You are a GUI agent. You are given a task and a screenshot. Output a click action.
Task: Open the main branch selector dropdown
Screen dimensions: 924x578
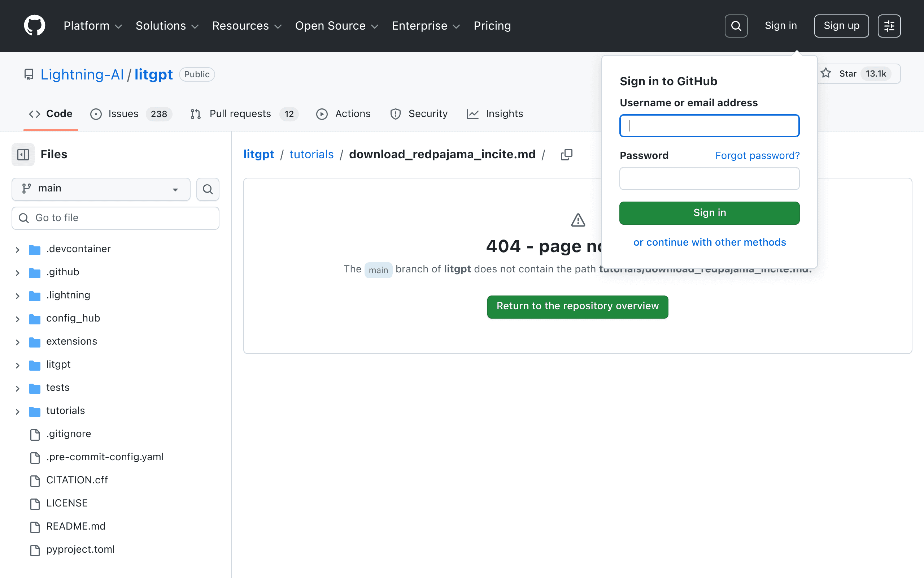pos(101,189)
